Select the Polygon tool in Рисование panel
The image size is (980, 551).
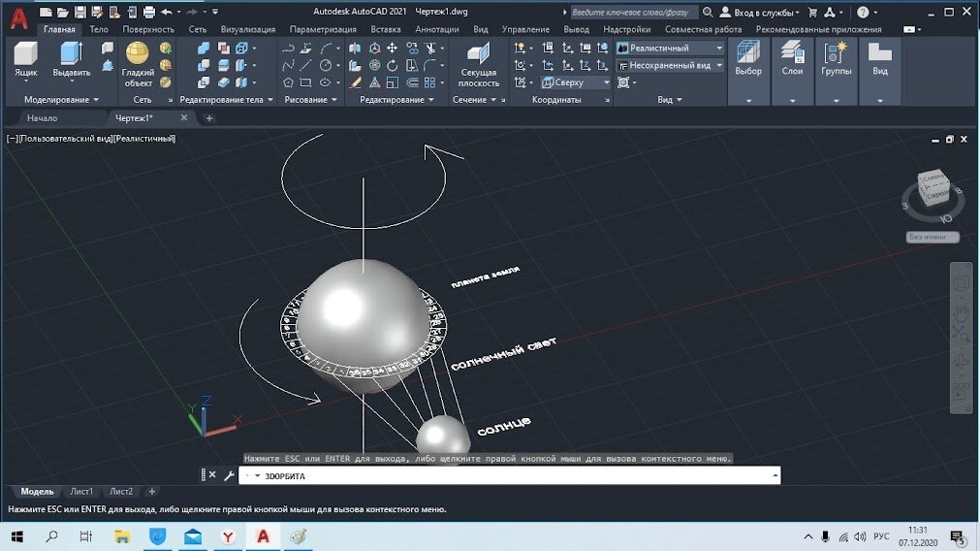click(x=288, y=82)
